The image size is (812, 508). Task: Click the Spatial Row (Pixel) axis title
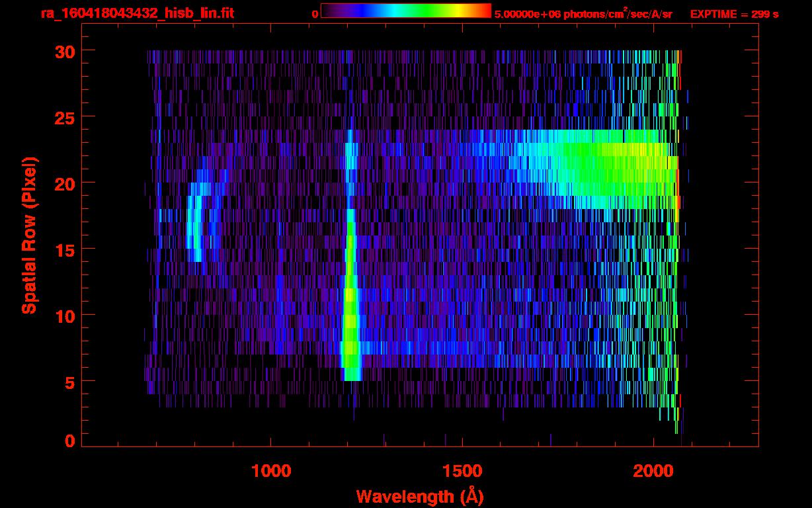pyautogui.click(x=29, y=235)
